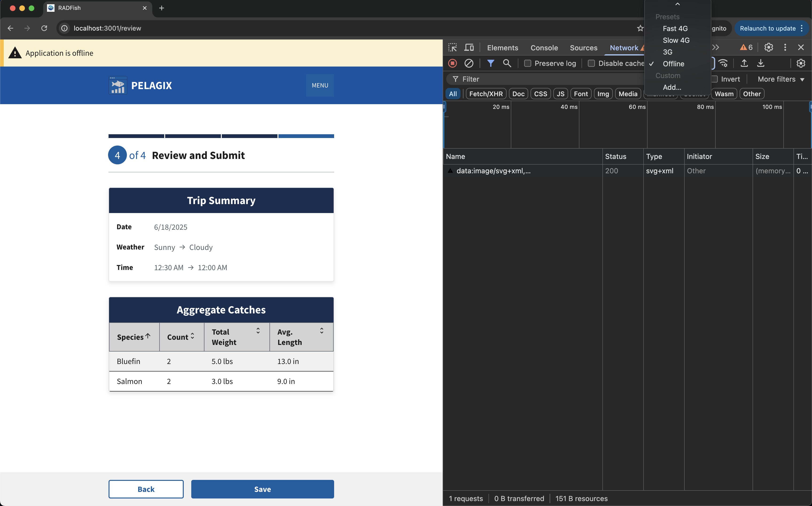Clear the network log
Viewport: 812px width, 506px height.
469,63
